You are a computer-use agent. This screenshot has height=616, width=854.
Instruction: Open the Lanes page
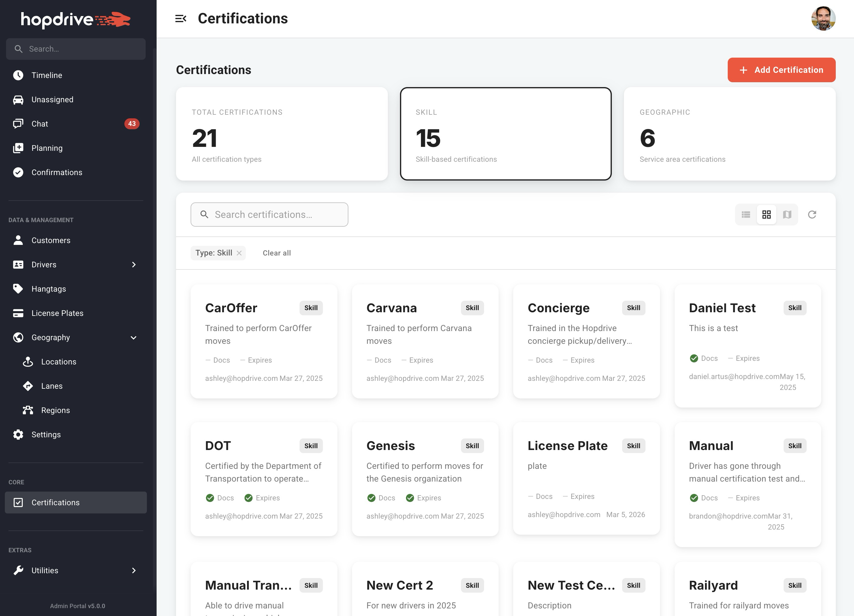[52, 386]
